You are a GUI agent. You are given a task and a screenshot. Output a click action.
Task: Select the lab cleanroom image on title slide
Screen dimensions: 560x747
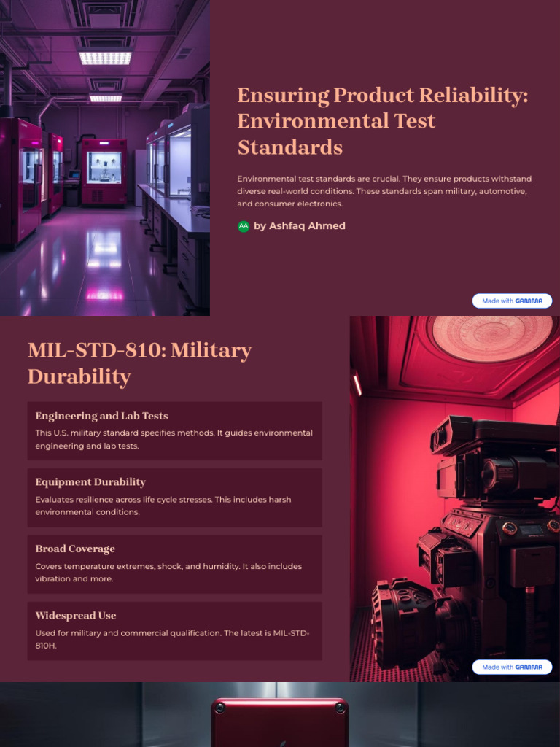pos(105,158)
